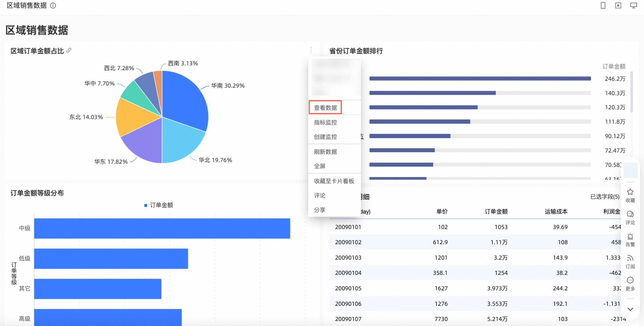Viewport: 644px width, 326px height.
Task: Click the 订单金额 column header
Action: 496,212
